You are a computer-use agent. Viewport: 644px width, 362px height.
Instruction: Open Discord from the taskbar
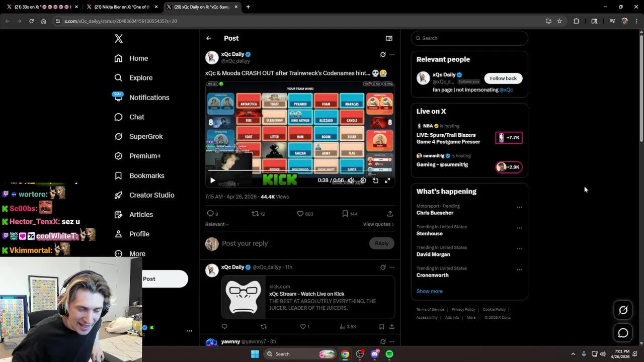pyautogui.click(x=374, y=354)
